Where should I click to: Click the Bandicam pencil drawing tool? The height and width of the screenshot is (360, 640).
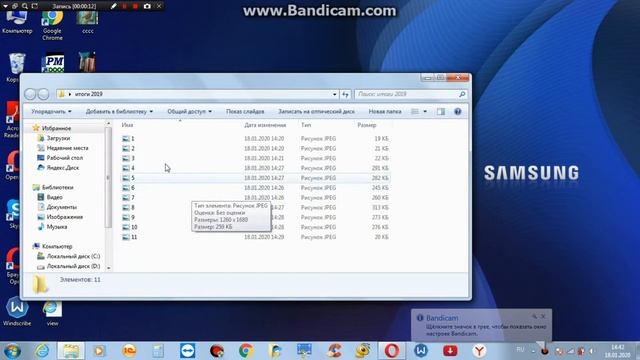[113, 6]
